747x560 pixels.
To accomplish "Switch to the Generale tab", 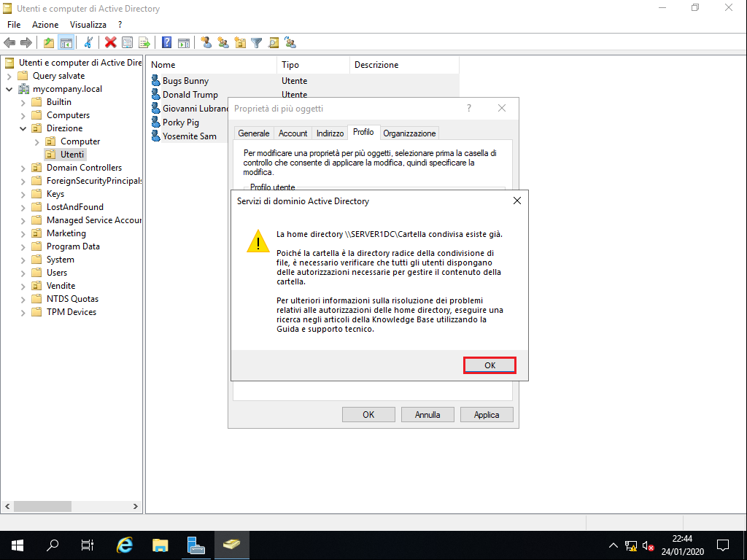I will 254,133.
